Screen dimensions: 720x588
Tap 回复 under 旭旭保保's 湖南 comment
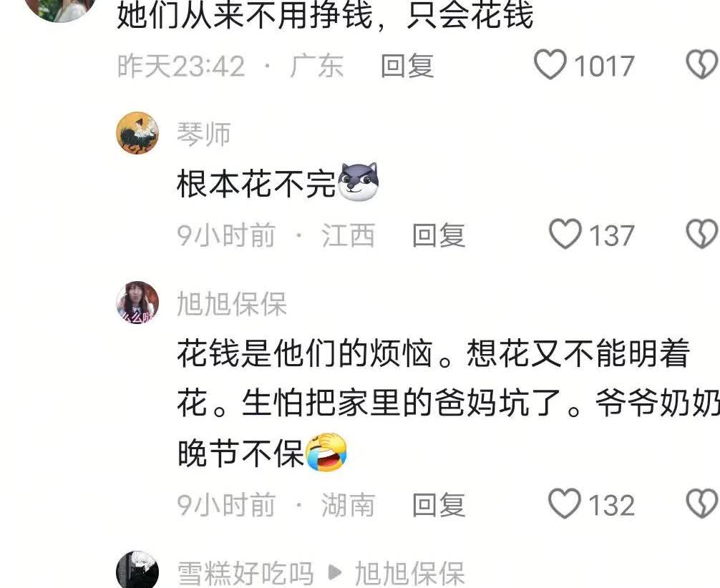[439, 505]
